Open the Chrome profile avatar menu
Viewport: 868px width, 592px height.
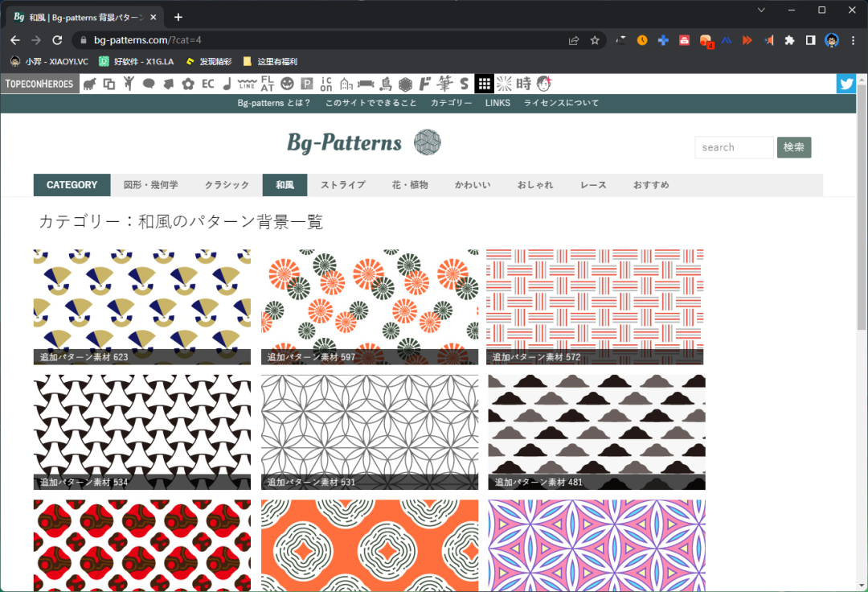[x=832, y=40]
